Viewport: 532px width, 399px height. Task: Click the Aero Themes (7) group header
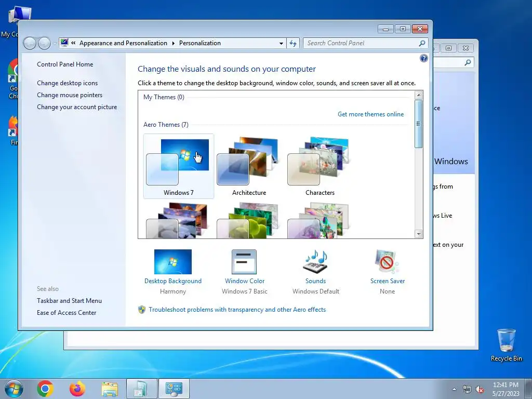point(166,125)
